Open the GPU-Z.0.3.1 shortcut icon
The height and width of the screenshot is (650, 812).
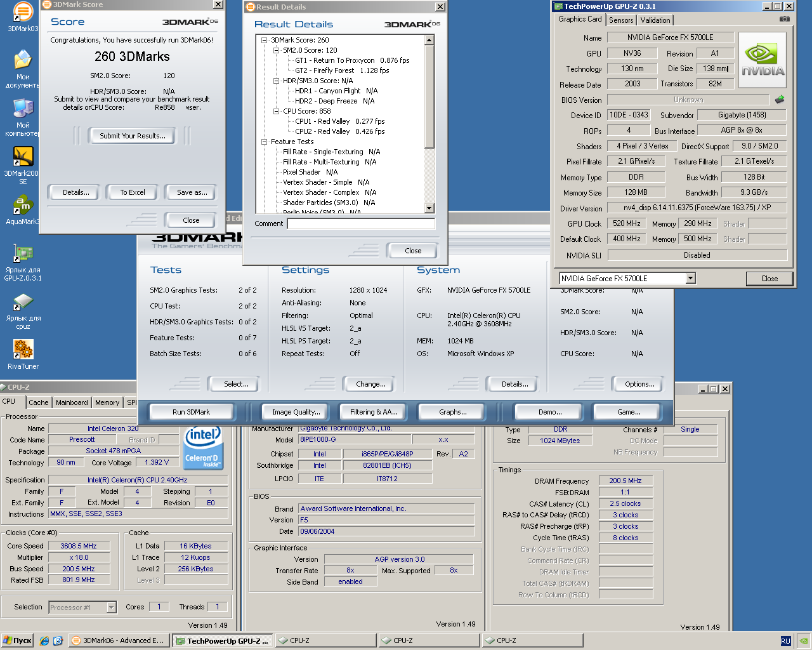pos(23,262)
